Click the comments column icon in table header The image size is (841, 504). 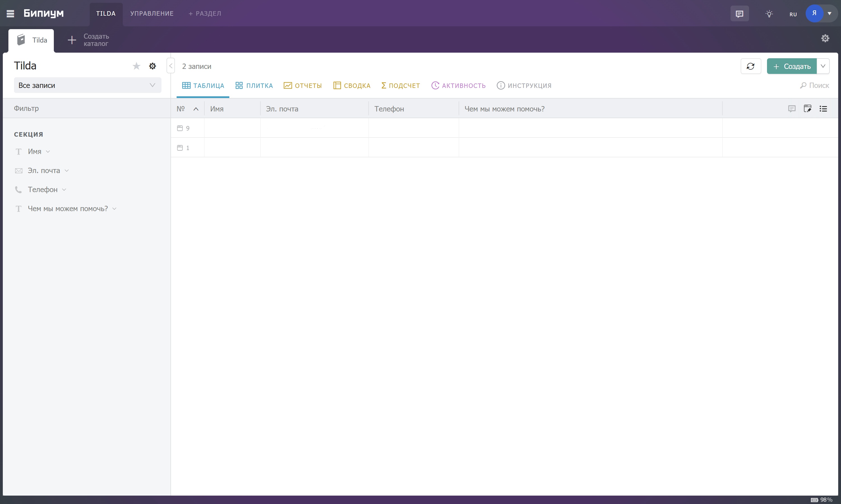point(792,109)
